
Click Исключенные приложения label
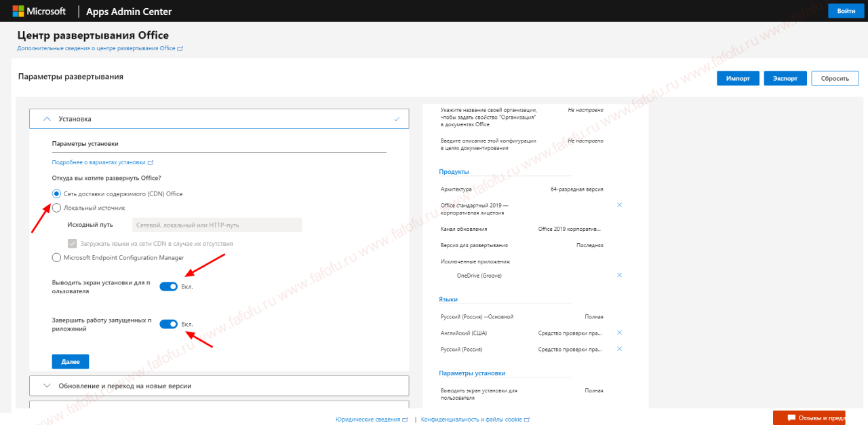click(x=475, y=261)
